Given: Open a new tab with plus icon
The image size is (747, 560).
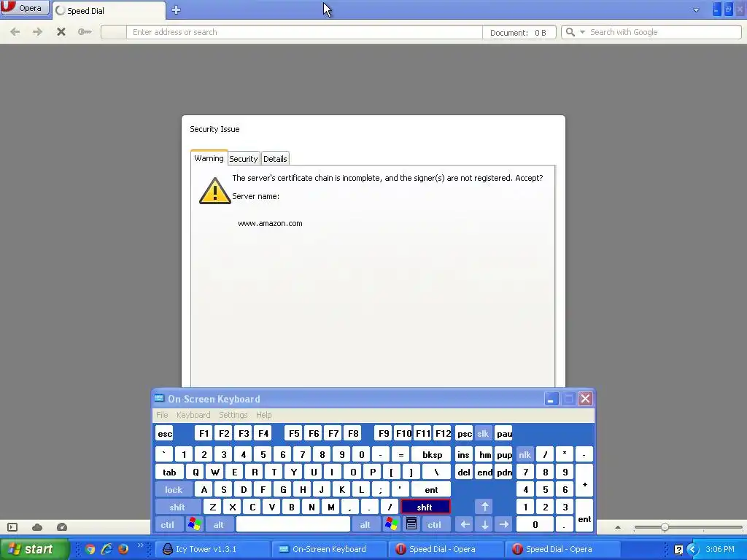Looking at the screenshot, I should click(x=176, y=10).
